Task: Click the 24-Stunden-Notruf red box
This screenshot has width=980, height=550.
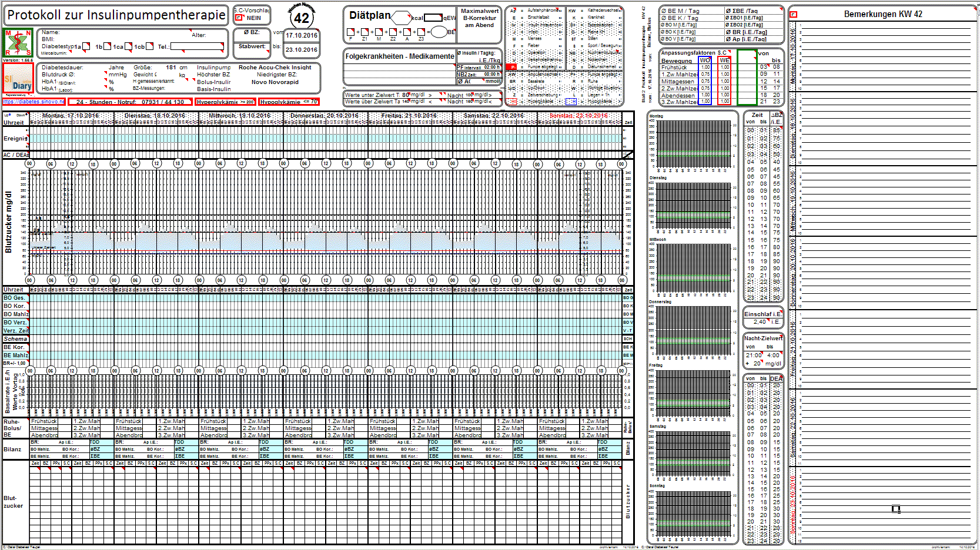Action: click(130, 102)
